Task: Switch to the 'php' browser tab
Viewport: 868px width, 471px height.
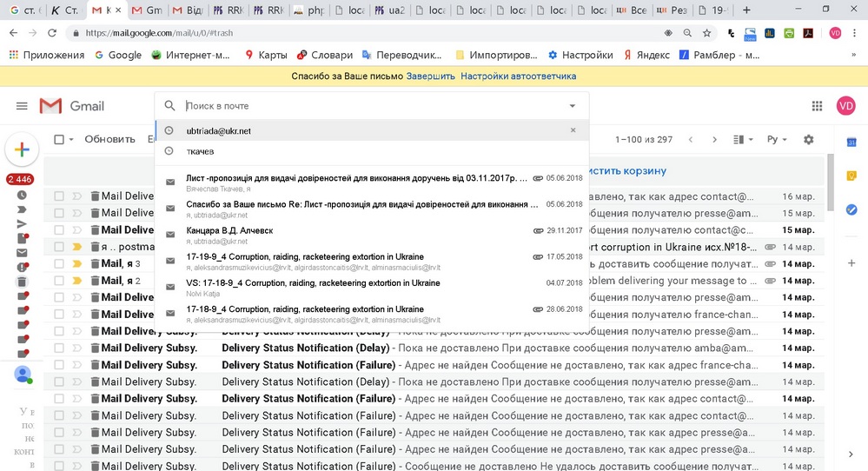Action: coord(310,10)
